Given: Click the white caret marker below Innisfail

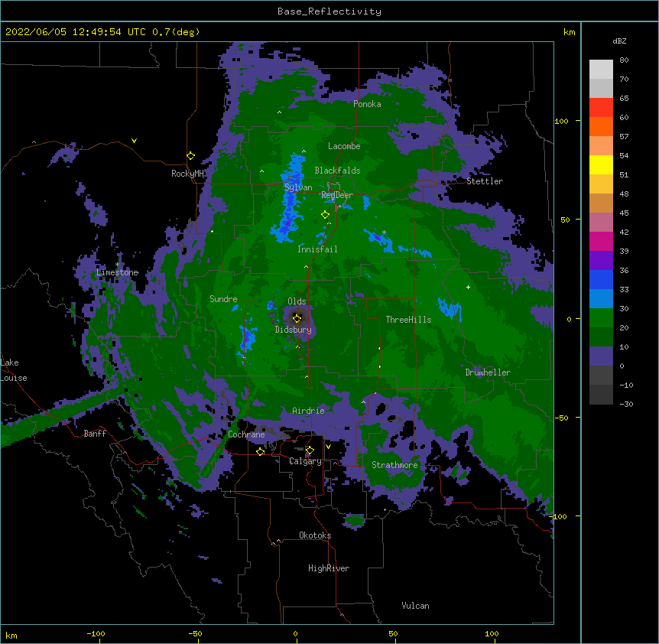Looking at the screenshot, I should (306, 266).
